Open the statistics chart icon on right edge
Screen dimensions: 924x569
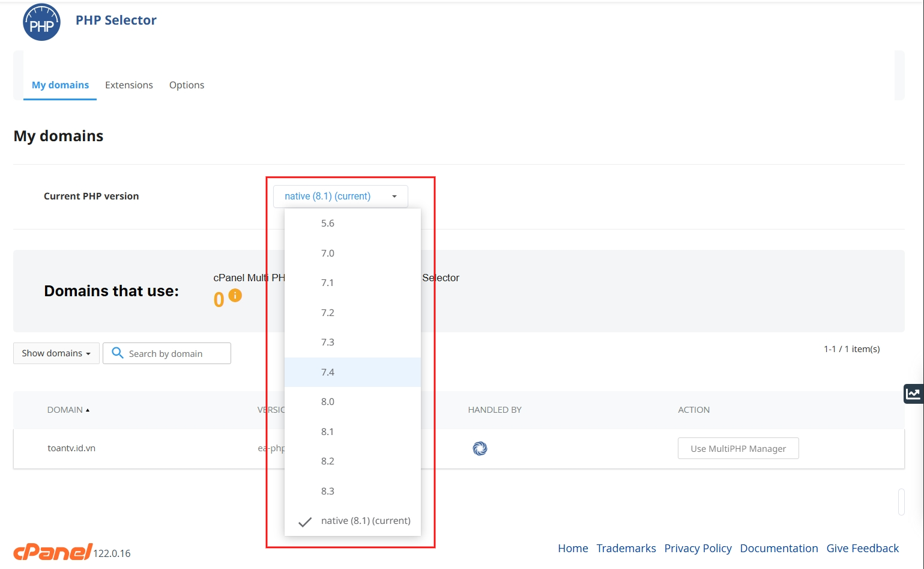click(913, 394)
